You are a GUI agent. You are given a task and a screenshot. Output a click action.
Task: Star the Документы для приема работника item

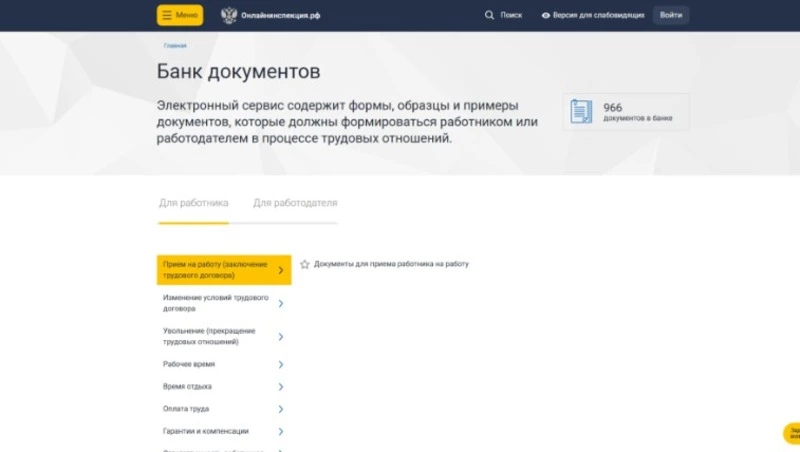[x=305, y=264]
